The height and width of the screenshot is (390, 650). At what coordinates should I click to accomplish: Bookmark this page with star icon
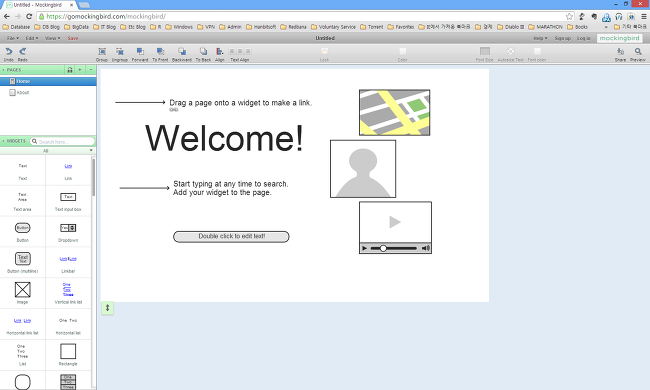click(x=569, y=17)
